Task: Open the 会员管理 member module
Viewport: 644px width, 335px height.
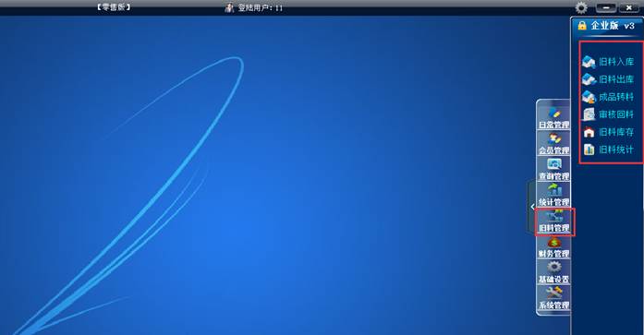Action: 553,144
